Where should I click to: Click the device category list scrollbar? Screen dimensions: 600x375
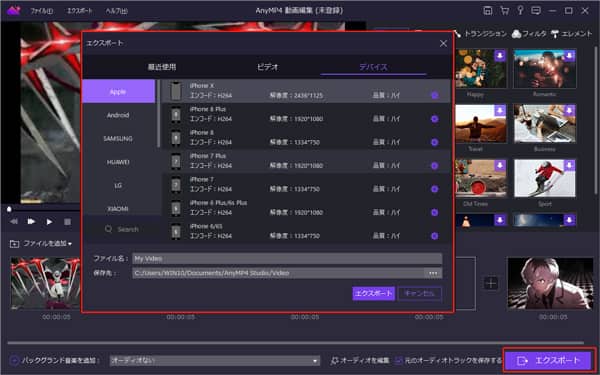[x=158, y=113]
